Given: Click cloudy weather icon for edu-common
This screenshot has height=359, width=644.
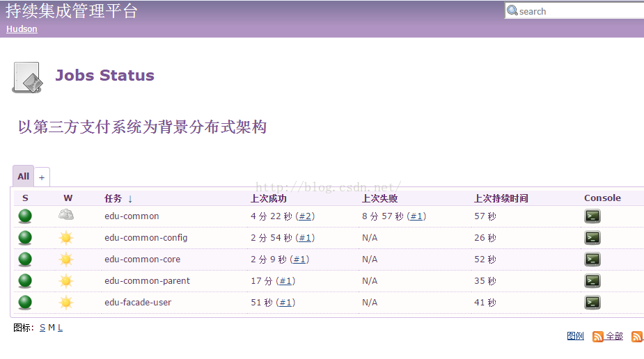Looking at the screenshot, I should pyautogui.click(x=66, y=214).
